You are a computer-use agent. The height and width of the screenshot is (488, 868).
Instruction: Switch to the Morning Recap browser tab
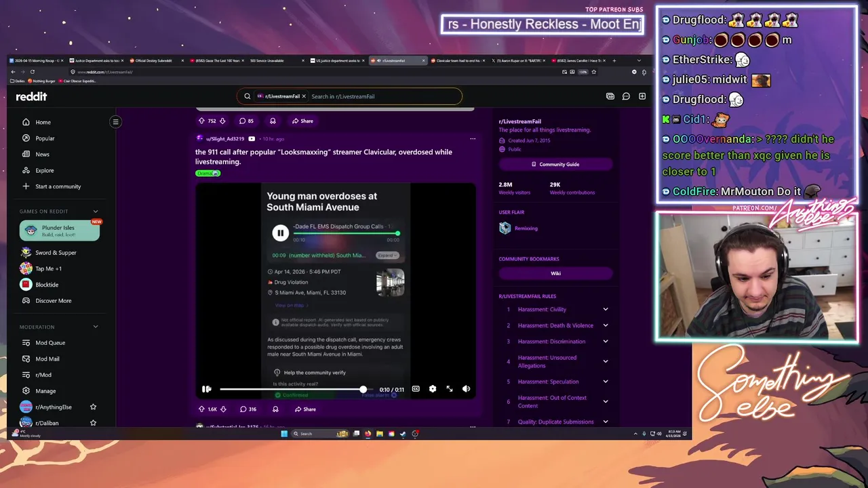(x=36, y=60)
